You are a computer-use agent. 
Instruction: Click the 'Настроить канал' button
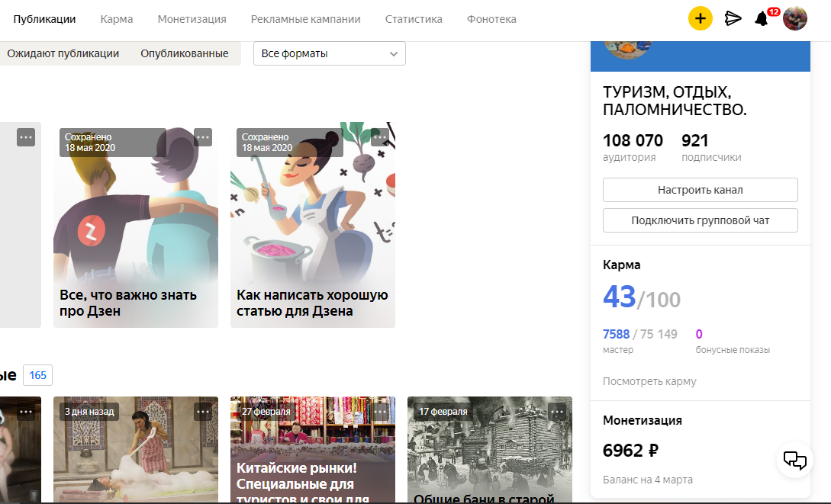(700, 190)
